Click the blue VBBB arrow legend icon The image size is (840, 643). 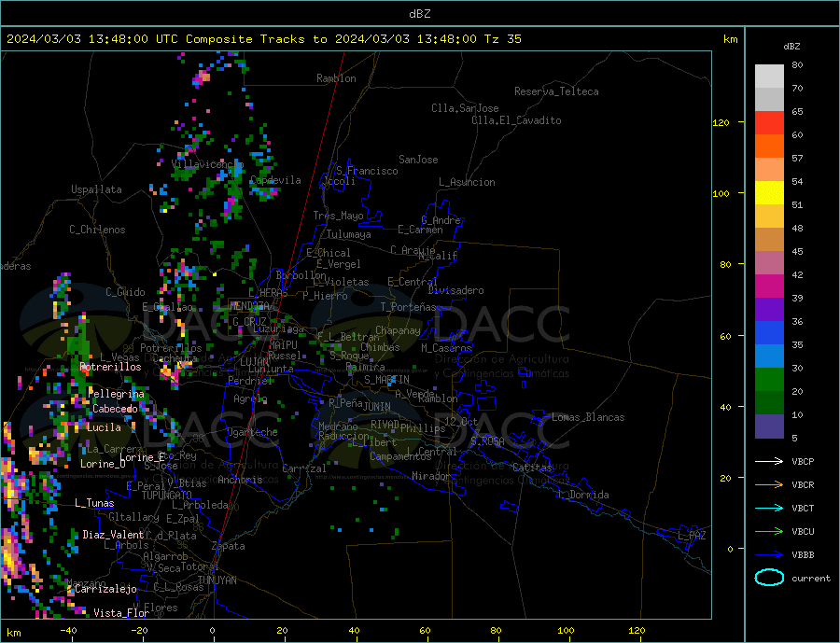(x=769, y=554)
